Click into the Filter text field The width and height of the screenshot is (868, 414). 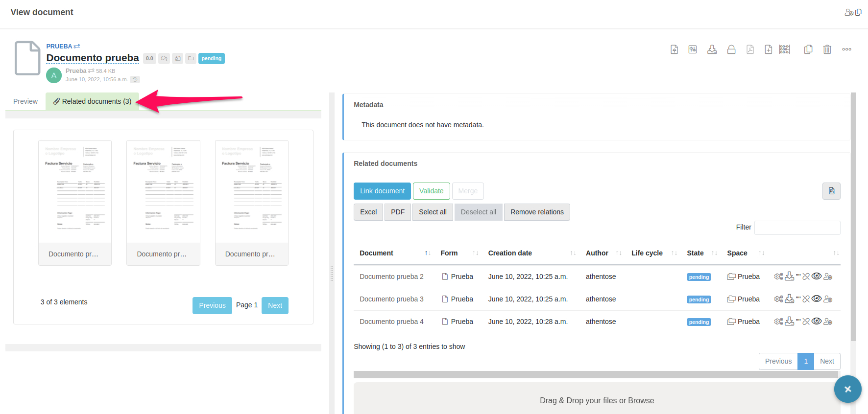[x=797, y=228]
